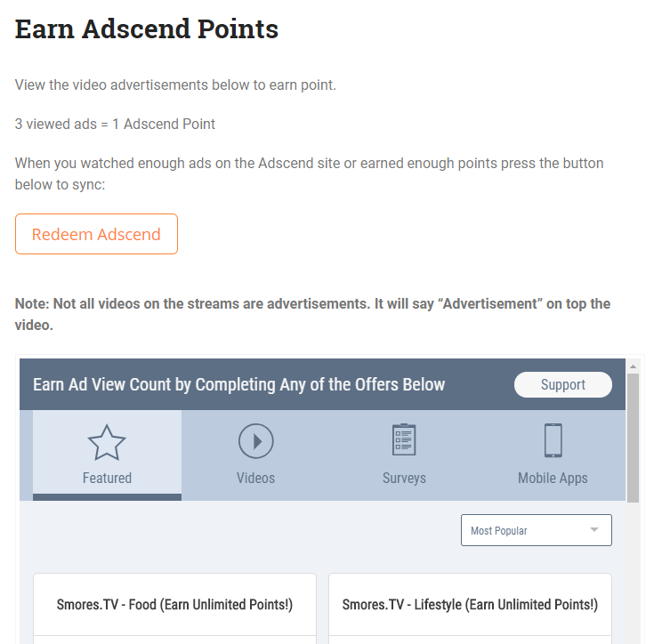Select the Videos tab label

point(255,478)
